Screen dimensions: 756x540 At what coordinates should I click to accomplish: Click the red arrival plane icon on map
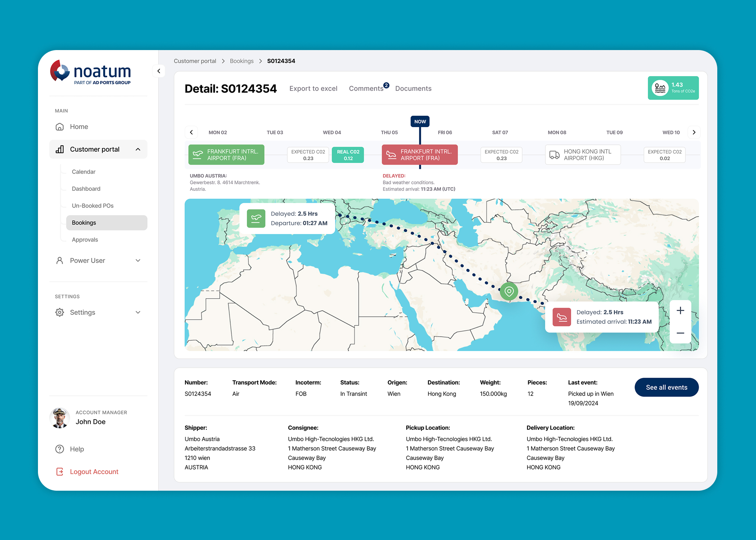point(562,317)
